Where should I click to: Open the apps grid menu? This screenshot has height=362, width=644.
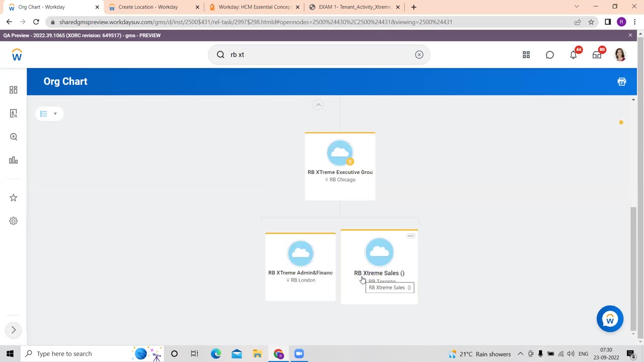click(x=526, y=55)
